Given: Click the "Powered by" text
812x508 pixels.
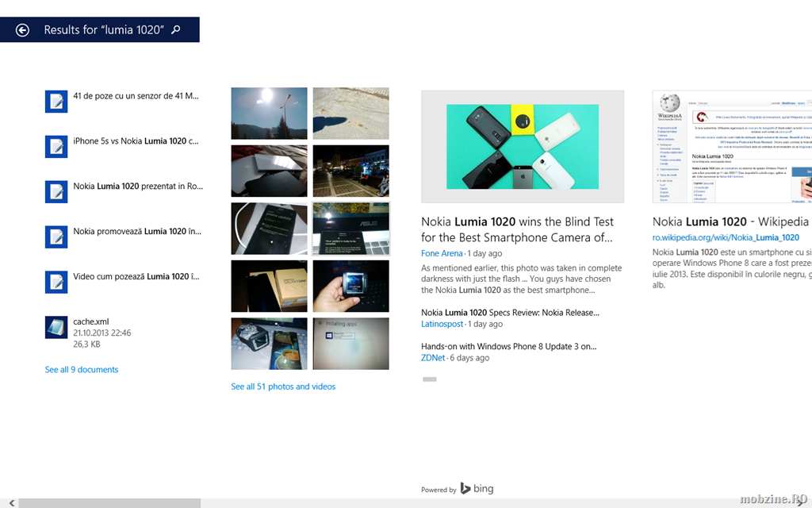Looking at the screenshot, I should 439,490.
